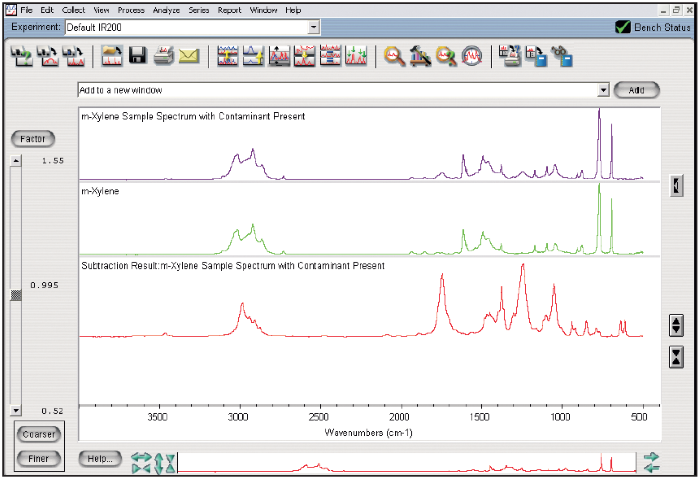Click the Finer button
The image size is (700, 479).
pyautogui.click(x=39, y=458)
